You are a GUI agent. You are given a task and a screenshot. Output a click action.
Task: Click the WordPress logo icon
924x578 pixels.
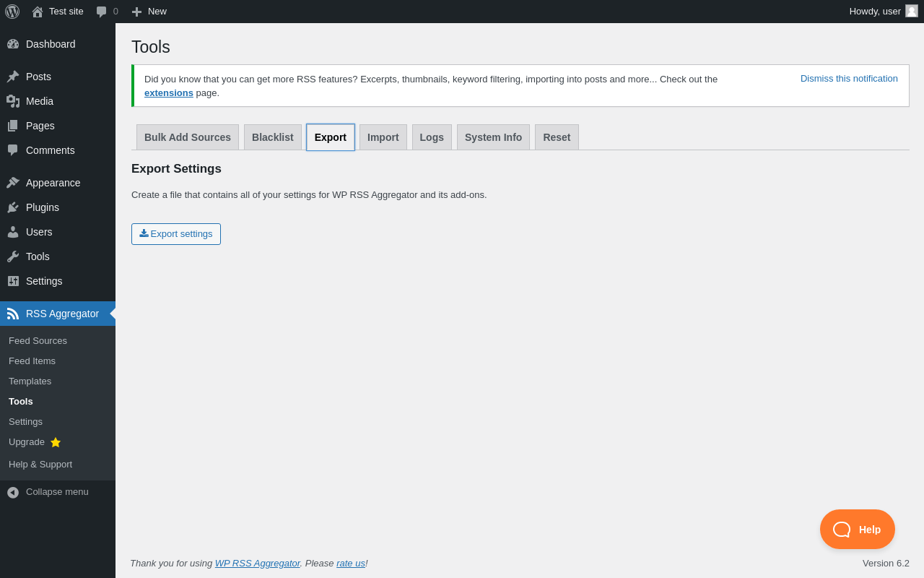(12, 12)
